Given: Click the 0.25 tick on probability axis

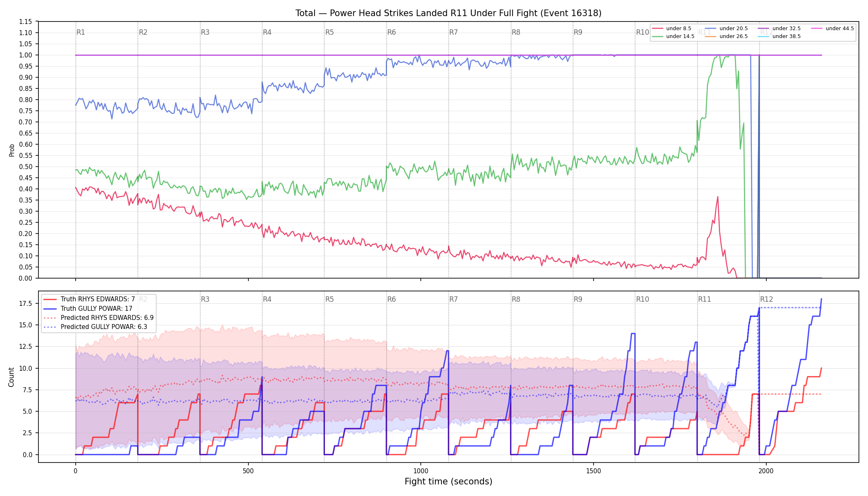Looking at the screenshot, I should click(x=26, y=222).
